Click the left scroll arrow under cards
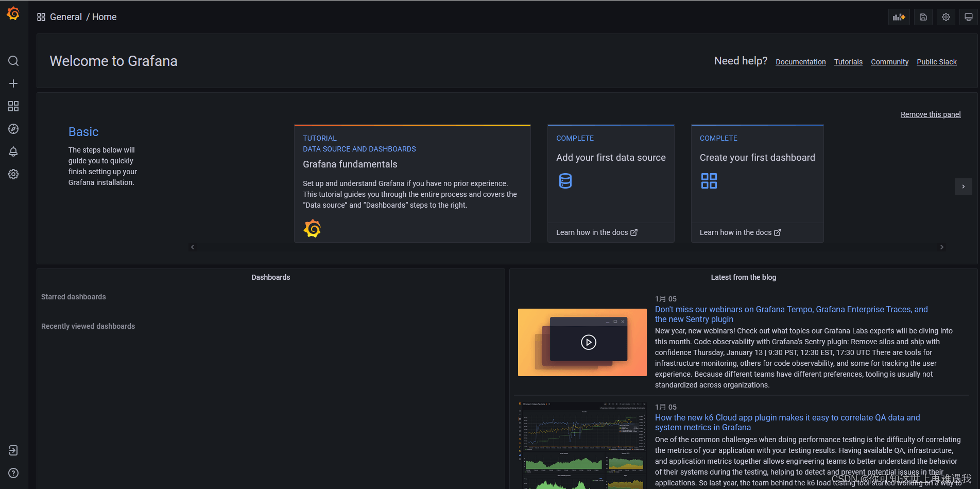The width and height of the screenshot is (980, 489). tap(193, 247)
